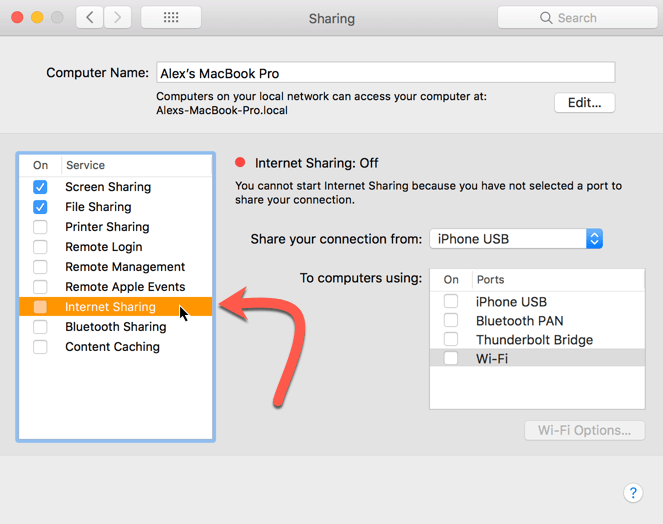Click iPhone USB label in ports list
The image size is (663, 524).
511,302
